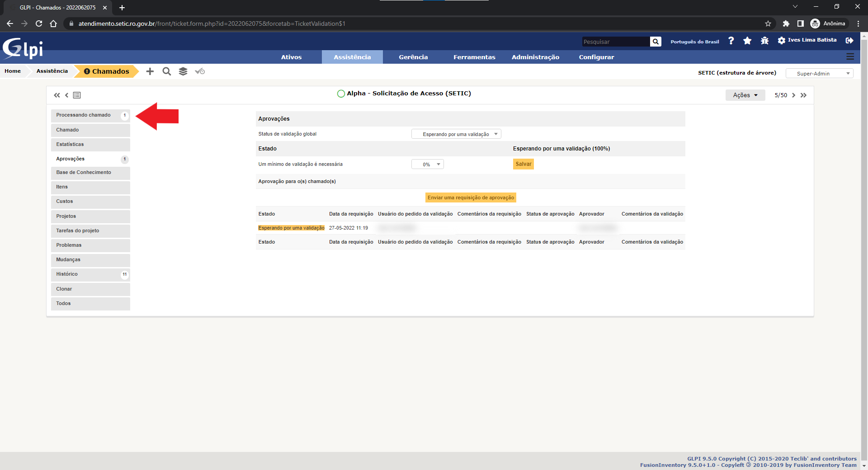Go to first ticket double-left arrow
This screenshot has width=868, height=470.
57,95
